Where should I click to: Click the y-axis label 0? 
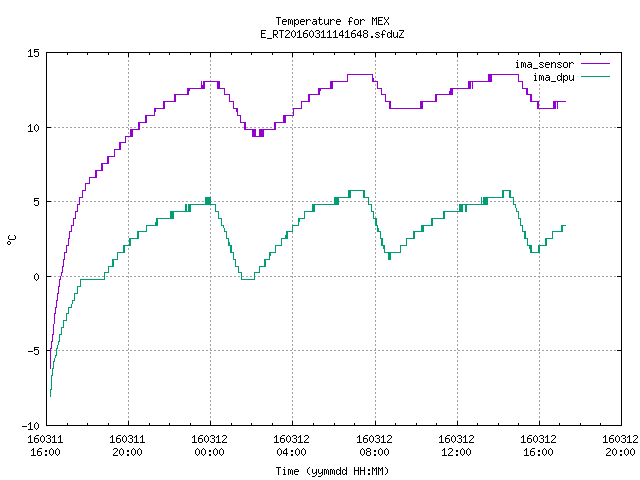tap(37, 277)
